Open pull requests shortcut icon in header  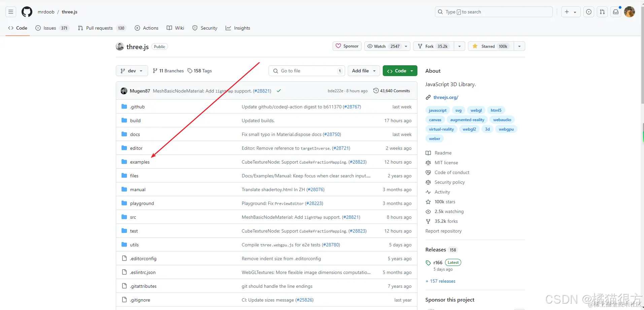pyautogui.click(x=602, y=12)
